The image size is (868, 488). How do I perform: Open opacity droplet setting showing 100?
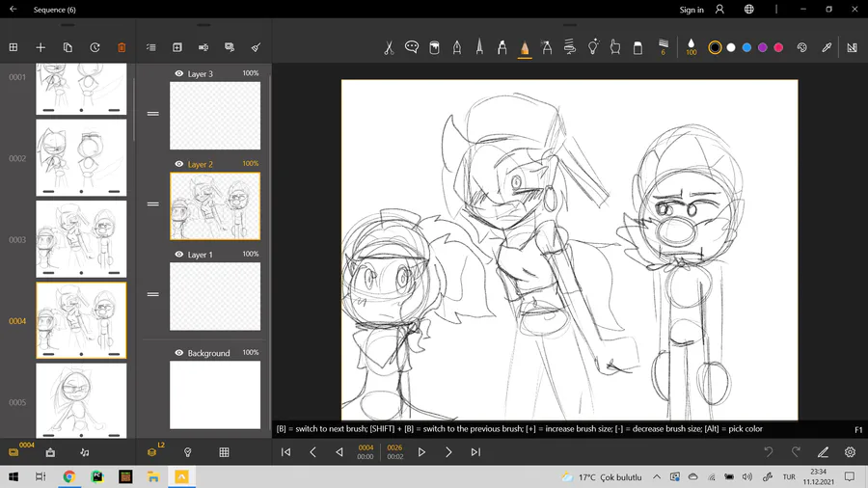pyautogui.click(x=691, y=47)
